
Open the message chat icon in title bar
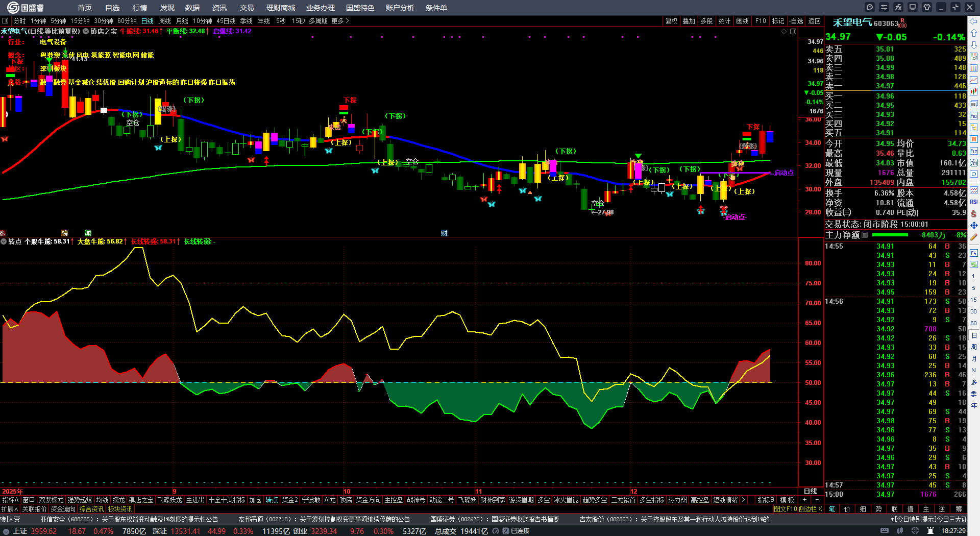point(870,7)
